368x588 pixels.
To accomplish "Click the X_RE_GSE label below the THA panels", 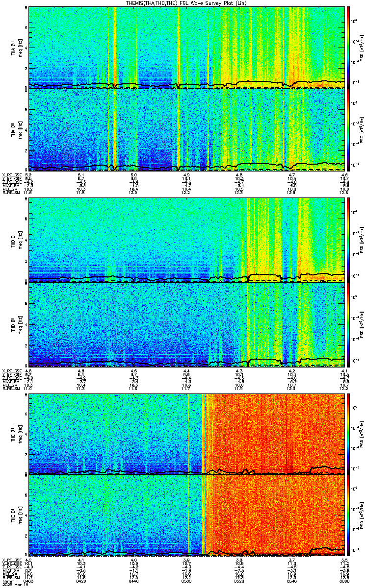I will point(10,175).
